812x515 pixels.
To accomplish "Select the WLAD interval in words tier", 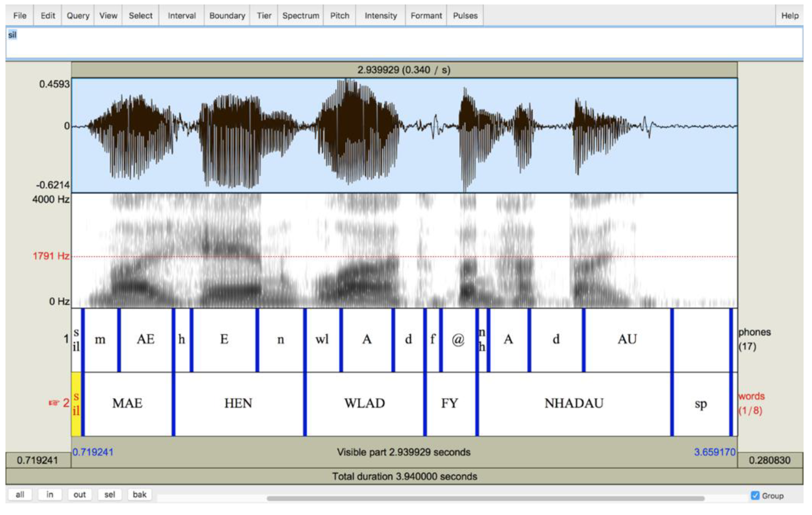I will (x=365, y=404).
